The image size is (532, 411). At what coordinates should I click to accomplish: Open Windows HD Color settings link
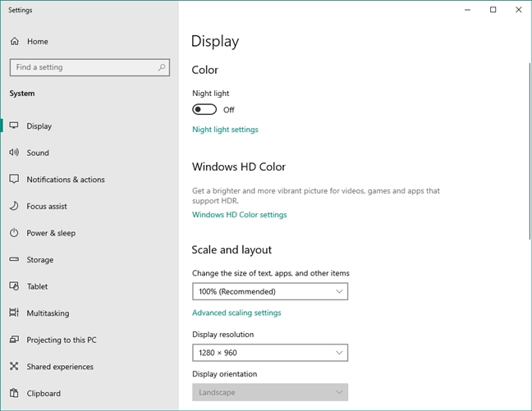pos(240,215)
